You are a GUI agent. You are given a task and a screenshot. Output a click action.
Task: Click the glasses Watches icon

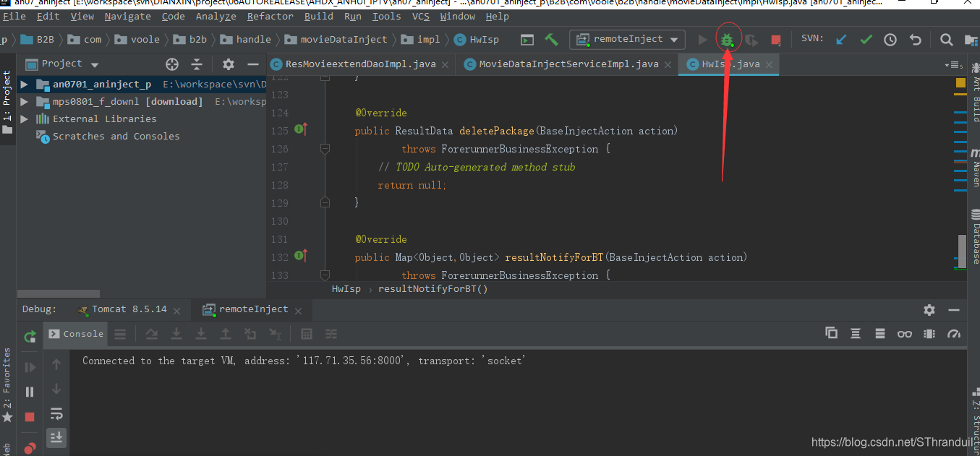[905, 333]
